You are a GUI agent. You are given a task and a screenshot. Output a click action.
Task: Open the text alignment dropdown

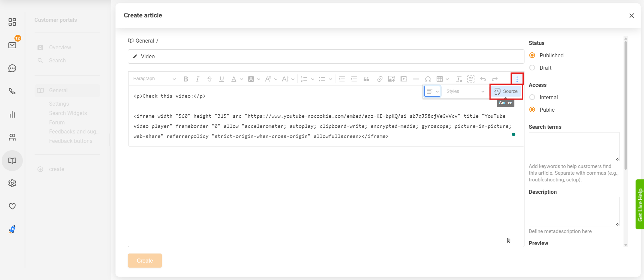point(432,91)
